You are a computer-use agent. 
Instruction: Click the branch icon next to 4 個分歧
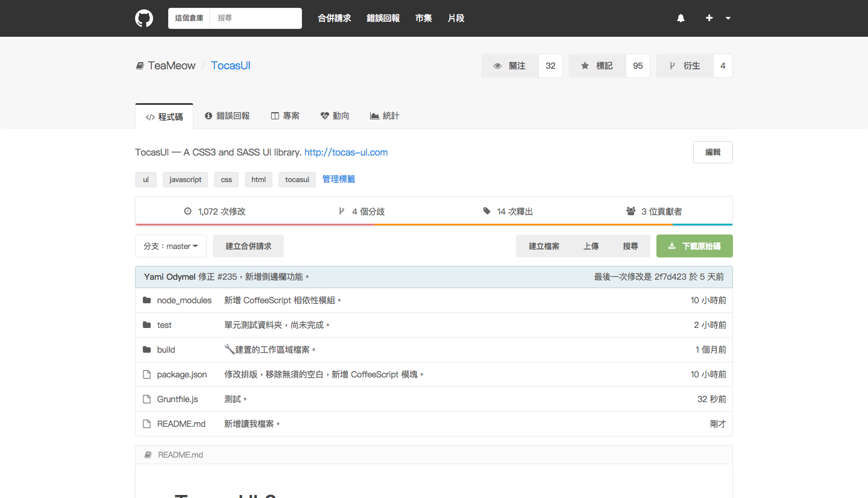click(x=341, y=212)
